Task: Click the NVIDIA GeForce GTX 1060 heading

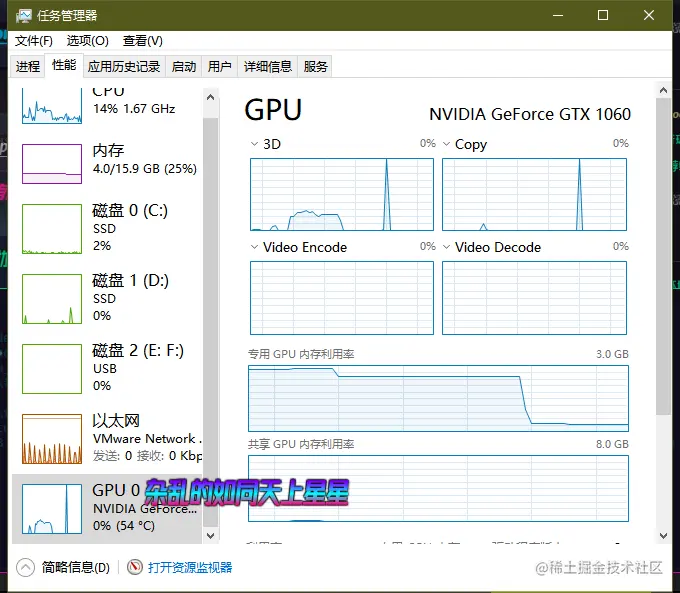Action: click(x=530, y=115)
